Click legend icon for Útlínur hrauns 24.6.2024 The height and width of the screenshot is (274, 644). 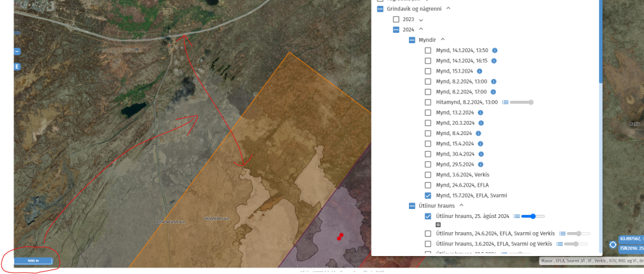[x=562, y=233]
